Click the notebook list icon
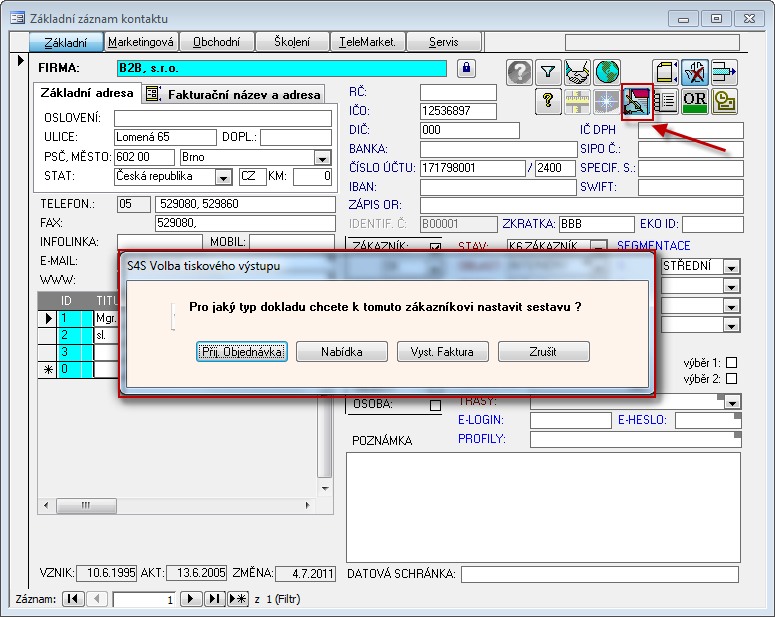The width and height of the screenshot is (775, 617). point(665,101)
